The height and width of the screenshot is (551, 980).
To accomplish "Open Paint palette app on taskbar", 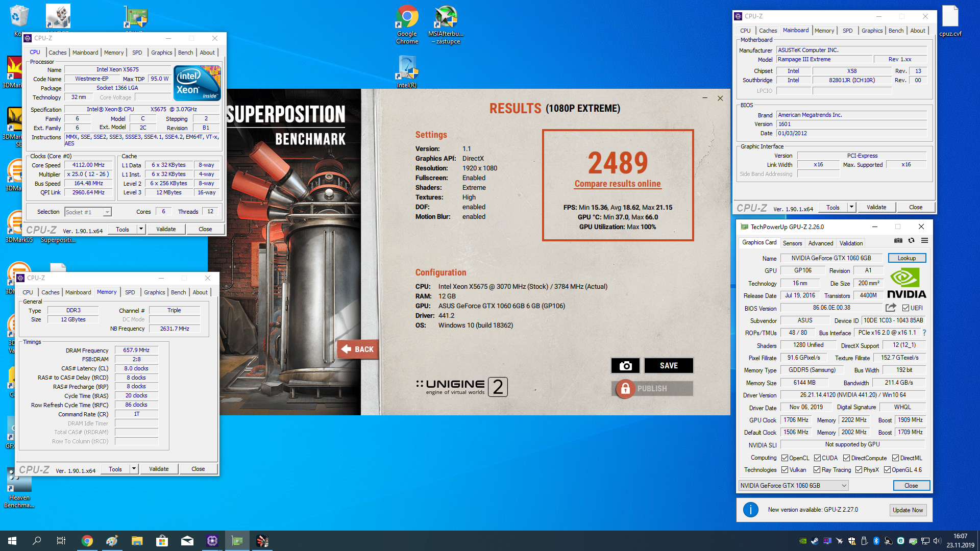I will (x=112, y=541).
